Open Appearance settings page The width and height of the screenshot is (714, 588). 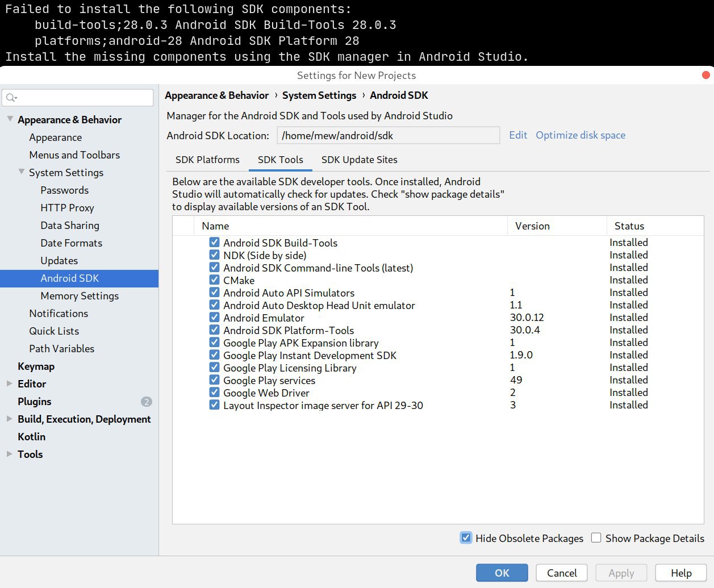(x=56, y=137)
